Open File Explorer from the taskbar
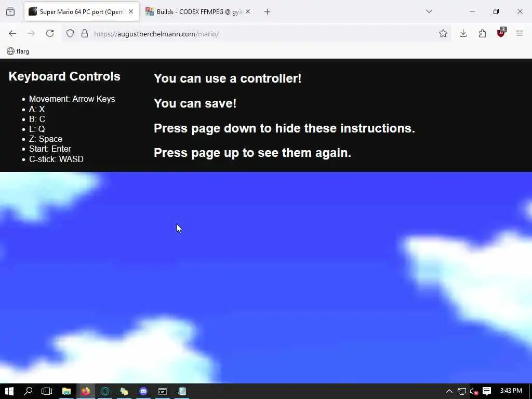This screenshot has width=532, height=399. (x=66, y=391)
